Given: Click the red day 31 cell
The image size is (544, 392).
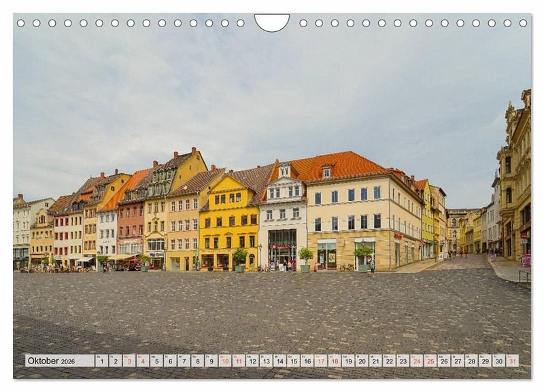Looking at the screenshot, I should pyautogui.click(x=513, y=361).
